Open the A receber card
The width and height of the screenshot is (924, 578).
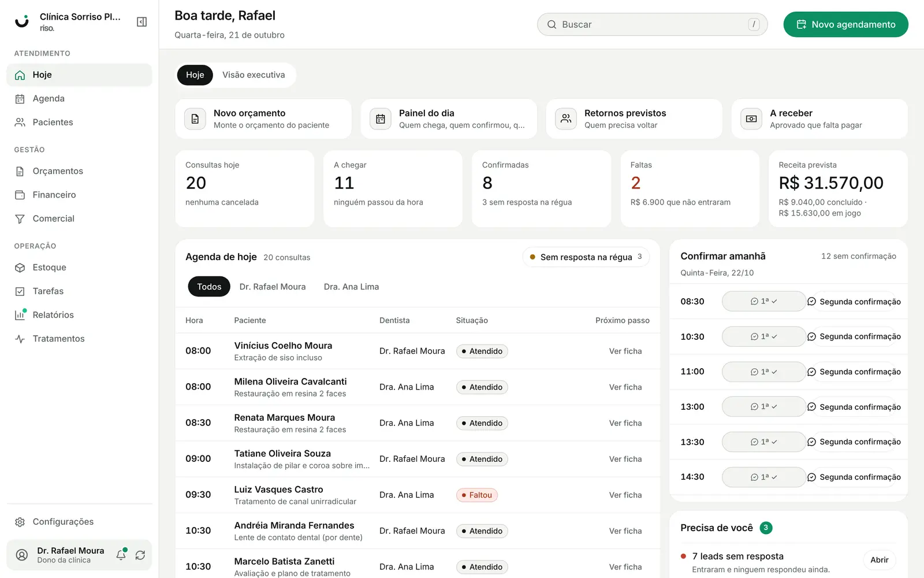tap(819, 119)
